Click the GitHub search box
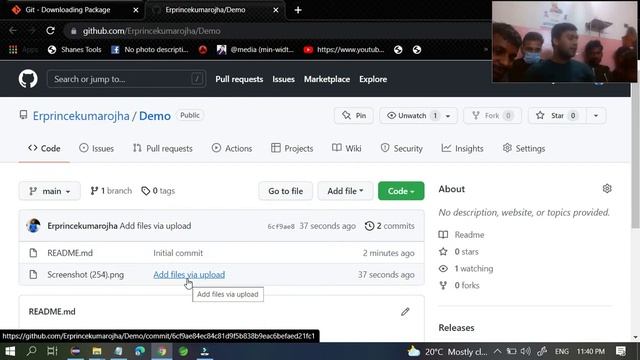 tap(127, 79)
